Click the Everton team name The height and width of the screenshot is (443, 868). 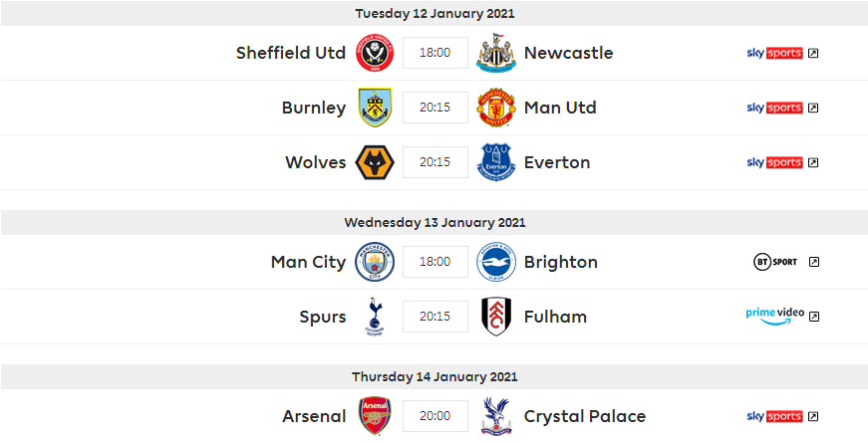coord(556,162)
